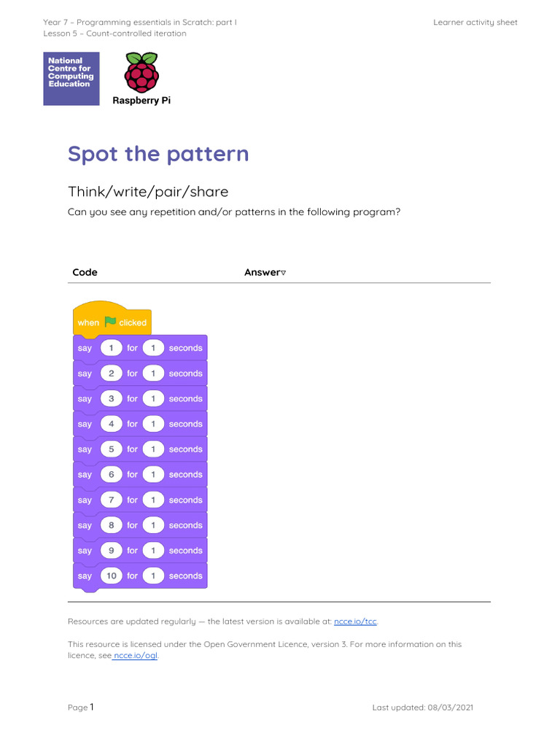The height and width of the screenshot is (747, 560).
Task: Click the seconds field in 'say 7' block
Action: [x=153, y=500]
